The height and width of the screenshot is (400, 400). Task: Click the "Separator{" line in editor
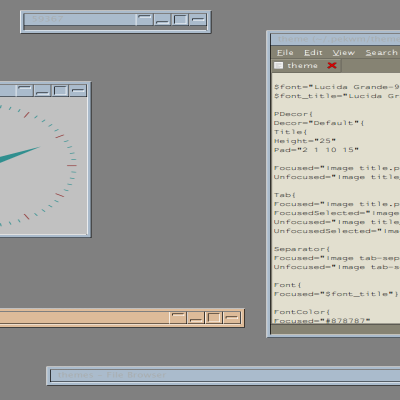tap(302, 249)
